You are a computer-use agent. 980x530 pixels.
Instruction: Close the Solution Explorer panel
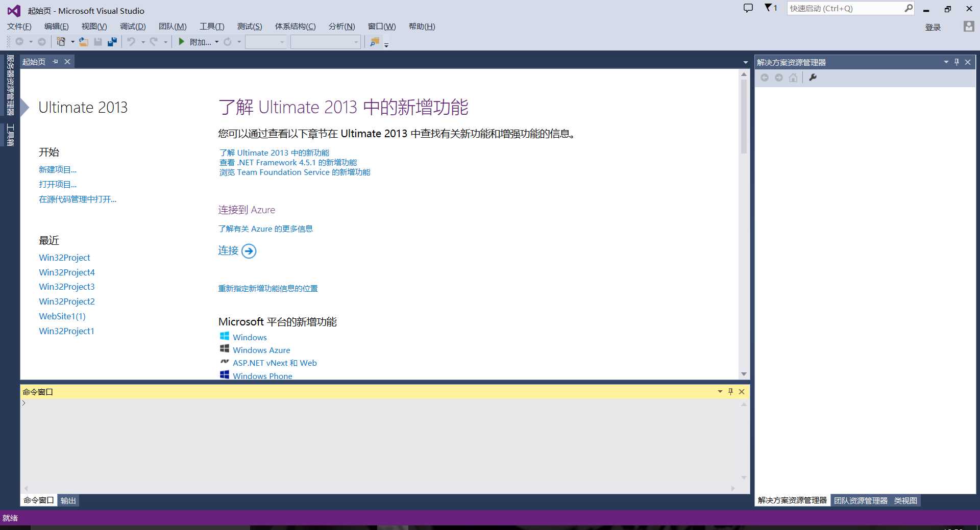968,62
